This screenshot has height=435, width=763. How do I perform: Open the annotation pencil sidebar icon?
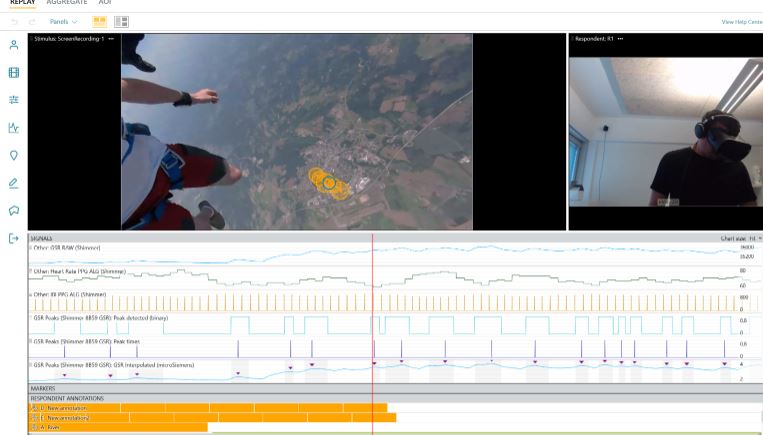pyautogui.click(x=14, y=183)
